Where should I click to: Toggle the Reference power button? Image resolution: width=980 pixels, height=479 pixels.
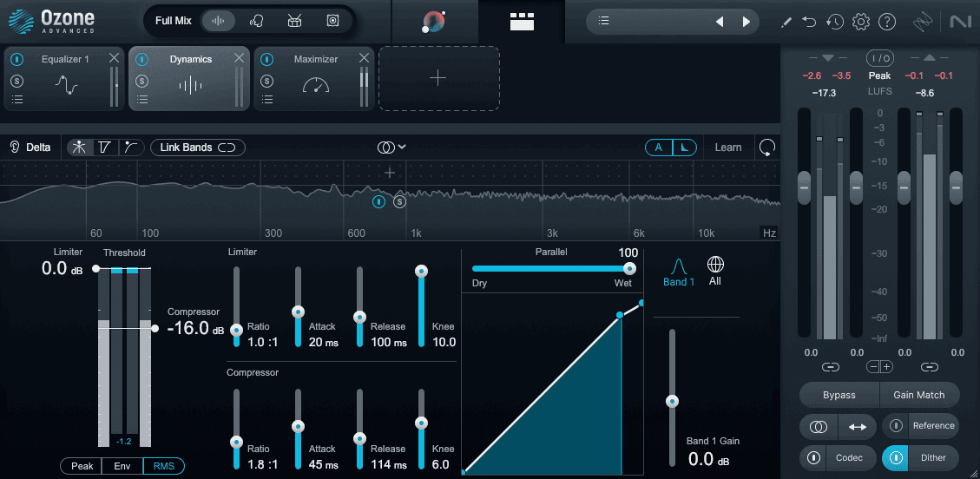tap(897, 426)
